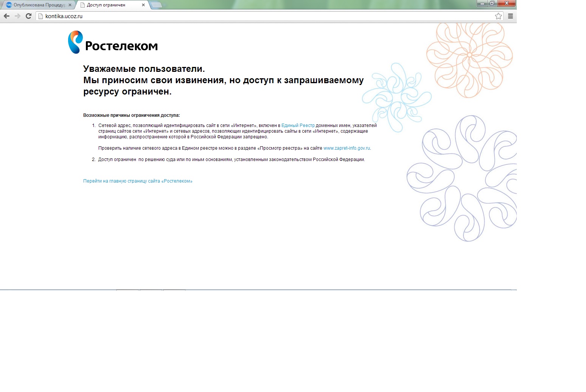Reload the page with the refresh icon
586x392 pixels.
pos(28,16)
